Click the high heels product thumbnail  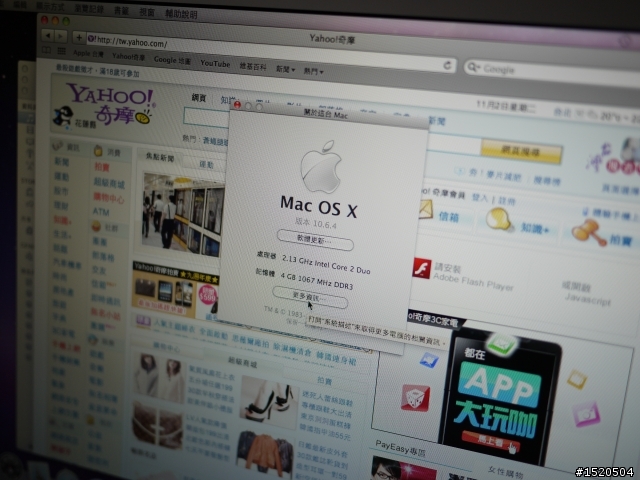point(268,402)
